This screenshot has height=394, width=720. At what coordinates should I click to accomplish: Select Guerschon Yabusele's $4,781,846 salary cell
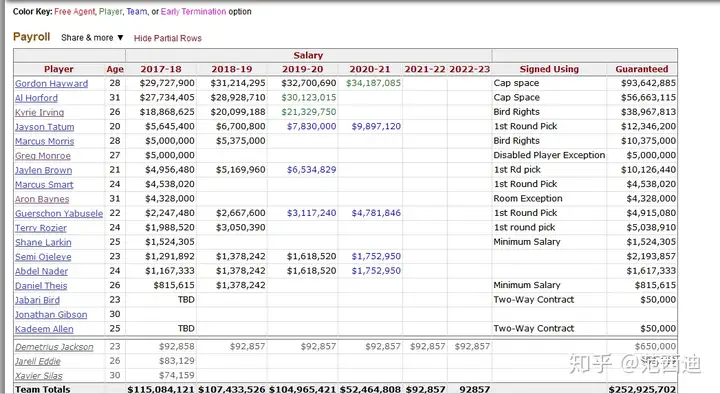coord(376,213)
